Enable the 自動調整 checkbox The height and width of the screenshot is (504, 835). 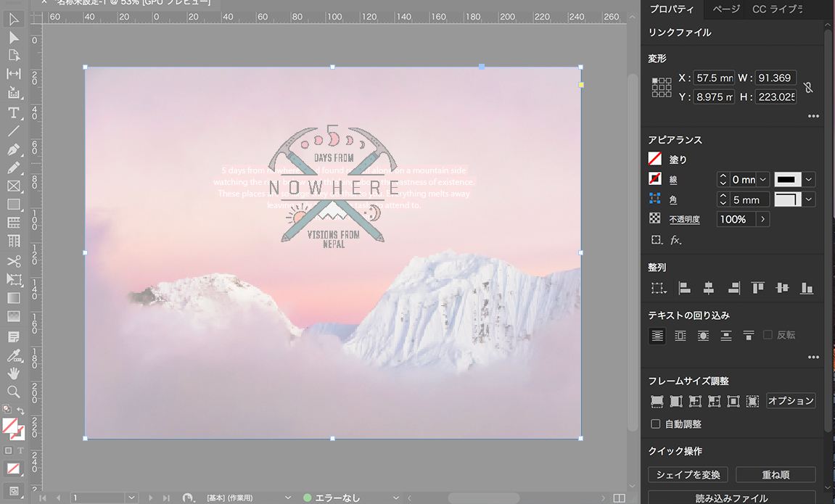point(656,424)
